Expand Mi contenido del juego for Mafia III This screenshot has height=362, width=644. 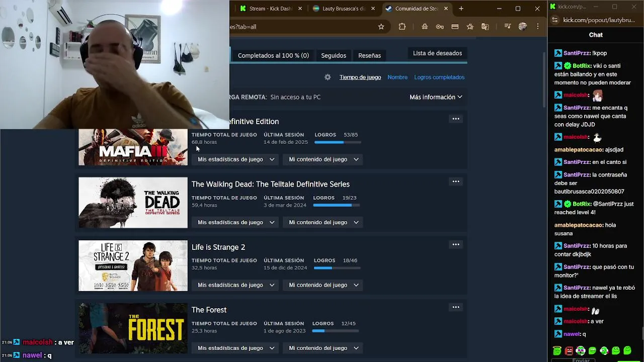(324, 159)
